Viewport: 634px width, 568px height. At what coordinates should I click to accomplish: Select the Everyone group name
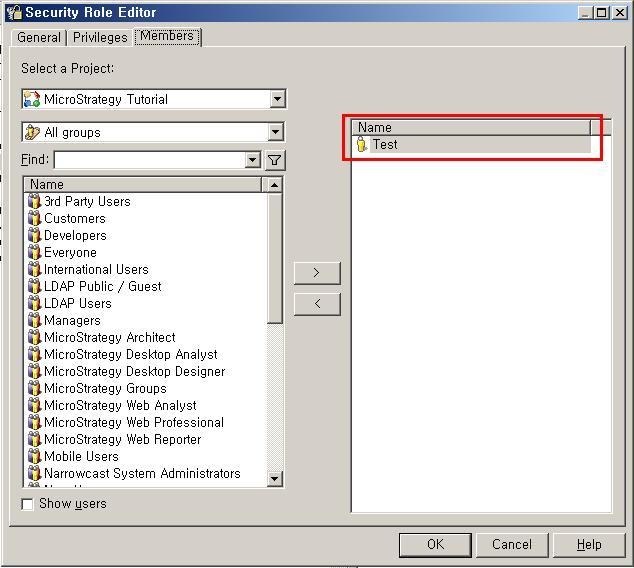(70, 253)
